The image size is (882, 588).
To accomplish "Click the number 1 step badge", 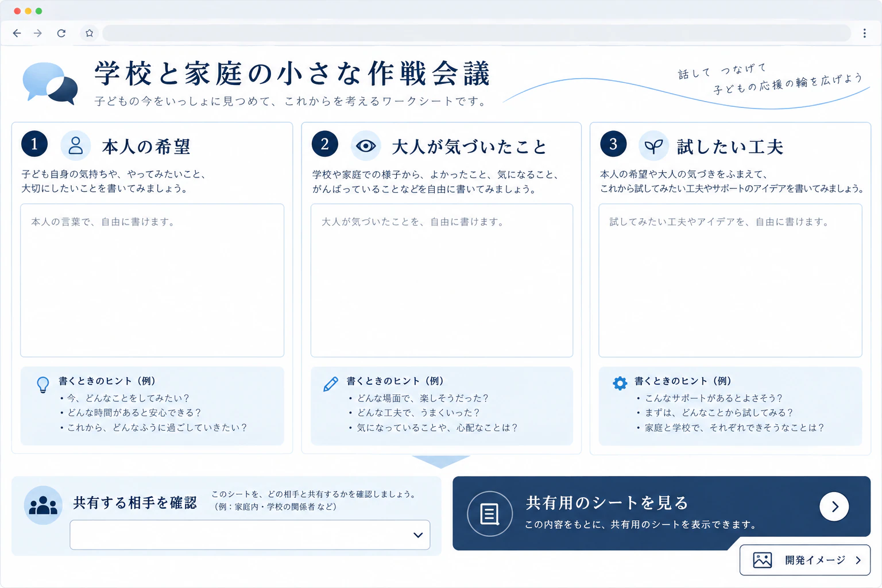I will [34, 144].
